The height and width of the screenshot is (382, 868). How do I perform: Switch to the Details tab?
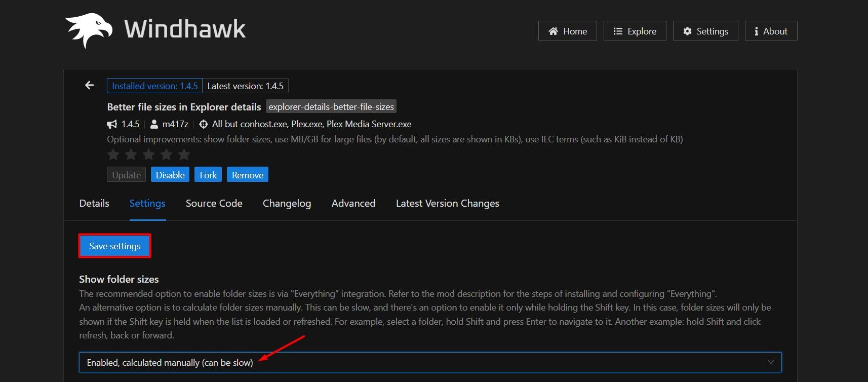[94, 203]
